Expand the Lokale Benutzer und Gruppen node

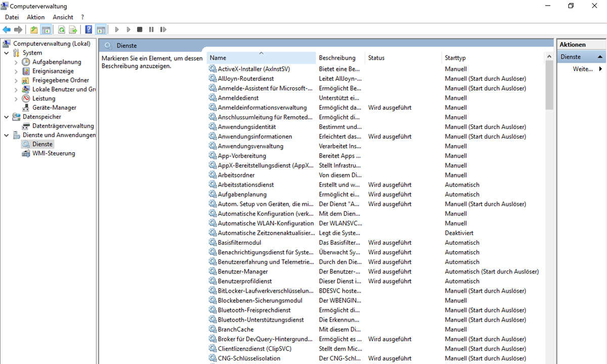[x=16, y=89]
